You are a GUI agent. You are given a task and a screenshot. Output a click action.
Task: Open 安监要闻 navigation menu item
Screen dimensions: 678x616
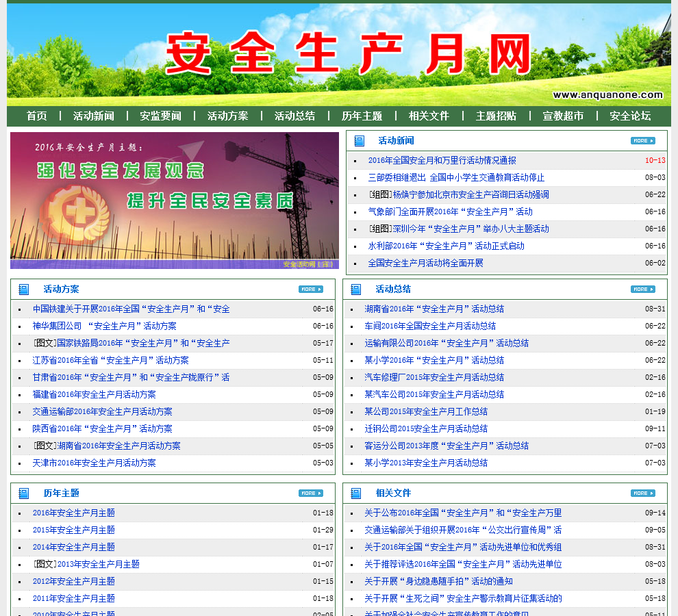tap(161, 116)
